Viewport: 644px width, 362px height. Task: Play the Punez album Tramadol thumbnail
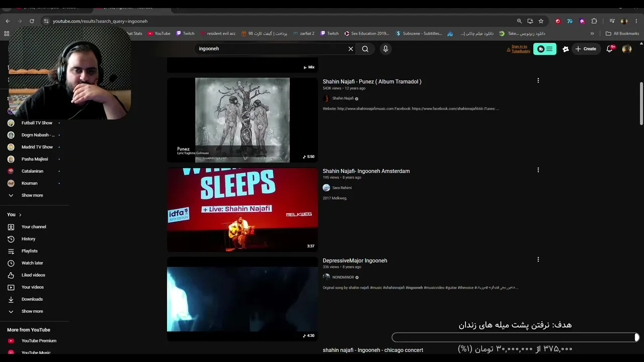pyautogui.click(x=243, y=120)
